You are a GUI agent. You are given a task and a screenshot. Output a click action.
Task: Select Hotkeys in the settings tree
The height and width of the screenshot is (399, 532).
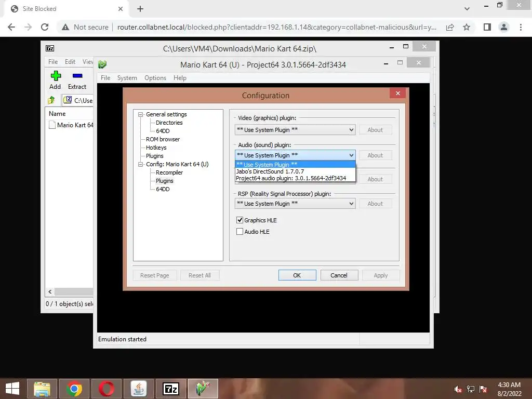(156, 148)
